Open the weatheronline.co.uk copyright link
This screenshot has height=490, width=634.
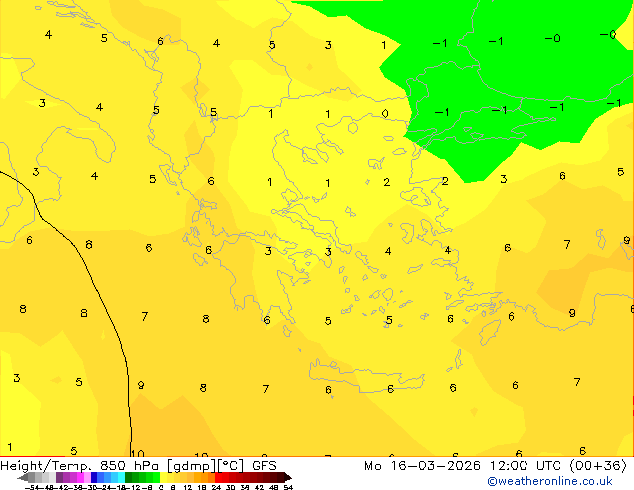[x=550, y=481]
